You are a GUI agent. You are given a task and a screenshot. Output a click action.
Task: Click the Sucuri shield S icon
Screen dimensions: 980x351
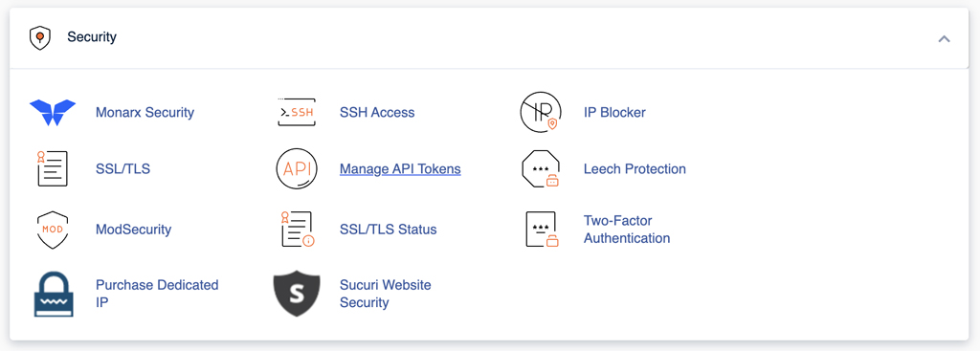[297, 294]
